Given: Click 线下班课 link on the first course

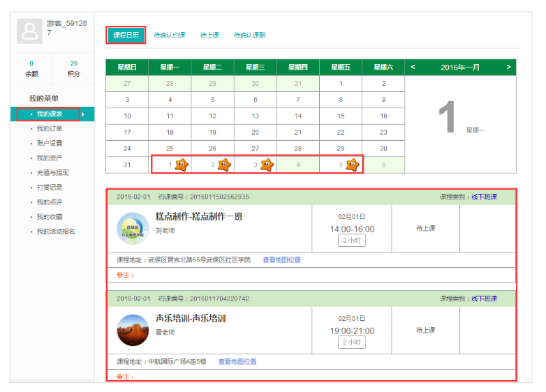Looking at the screenshot, I should pyautogui.click(x=484, y=197).
